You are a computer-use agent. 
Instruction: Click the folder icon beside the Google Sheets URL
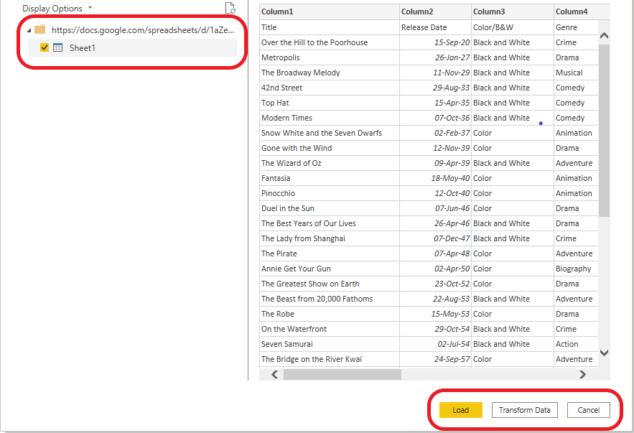pyautogui.click(x=40, y=30)
